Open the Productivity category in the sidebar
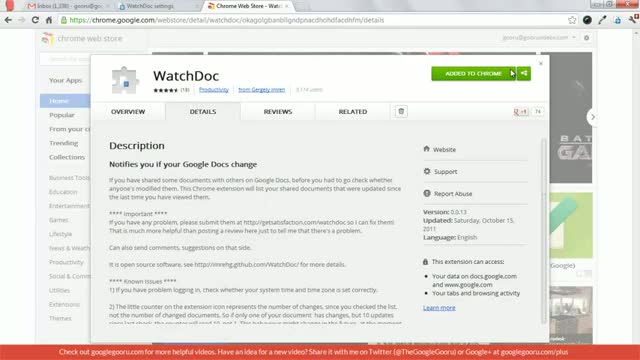This screenshot has width=640, height=360. [66, 262]
